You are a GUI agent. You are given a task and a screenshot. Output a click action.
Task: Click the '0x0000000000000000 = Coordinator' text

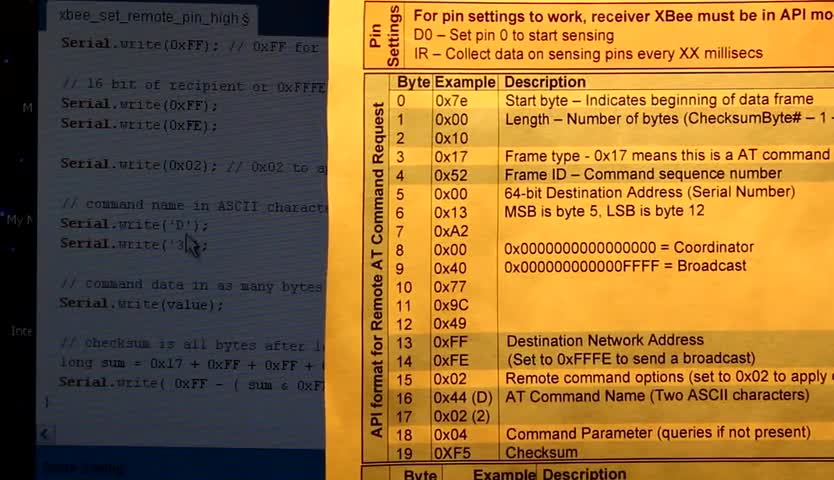point(629,247)
